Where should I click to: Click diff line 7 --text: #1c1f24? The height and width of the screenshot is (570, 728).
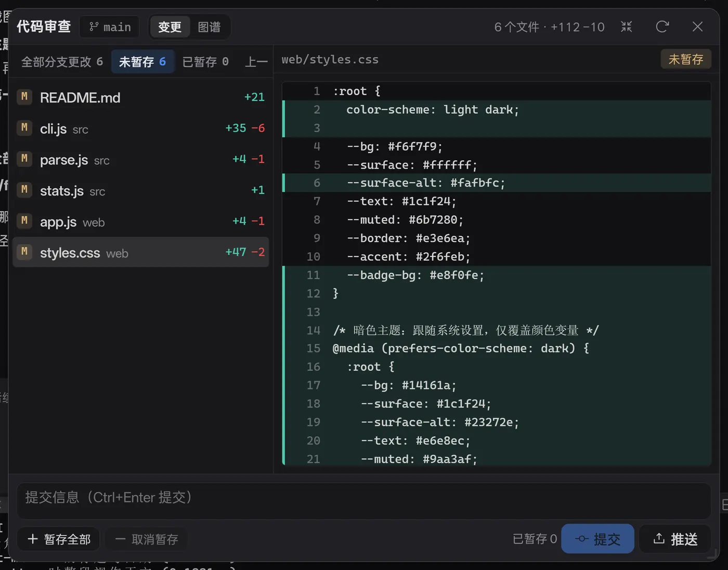pyautogui.click(x=497, y=201)
